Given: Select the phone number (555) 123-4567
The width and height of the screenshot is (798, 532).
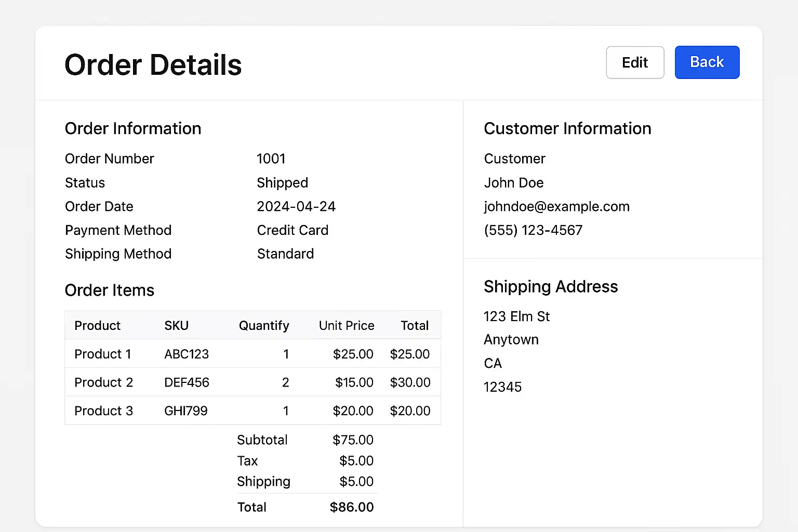Looking at the screenshot, I should [x=533, y=230].
